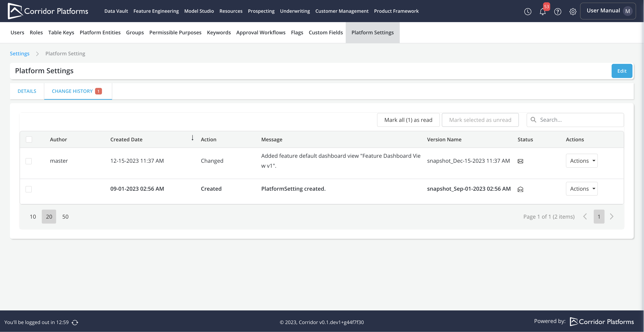Toggle the select-all checkbox in table header
The image size is (644, 332).
[x=29, y=139]
